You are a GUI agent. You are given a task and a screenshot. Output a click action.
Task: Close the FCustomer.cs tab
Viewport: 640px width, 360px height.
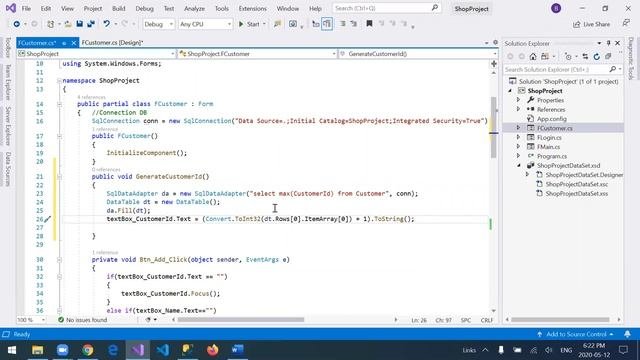pos(74,42)
